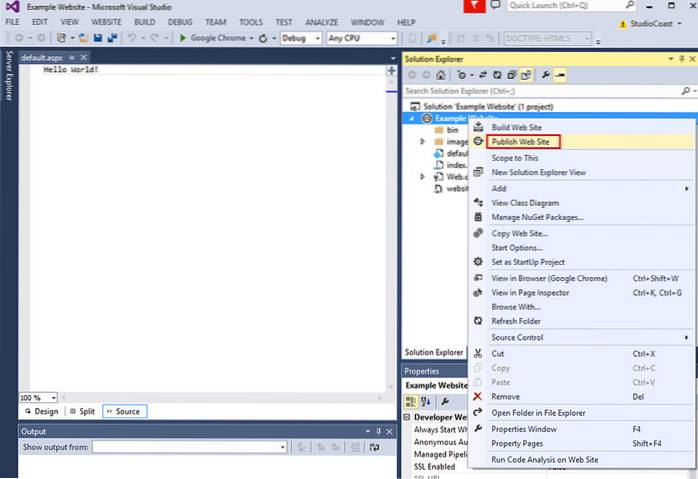Toggle the Preview Selected Items button
Screen dimensions: 698x479
(561, 75)
